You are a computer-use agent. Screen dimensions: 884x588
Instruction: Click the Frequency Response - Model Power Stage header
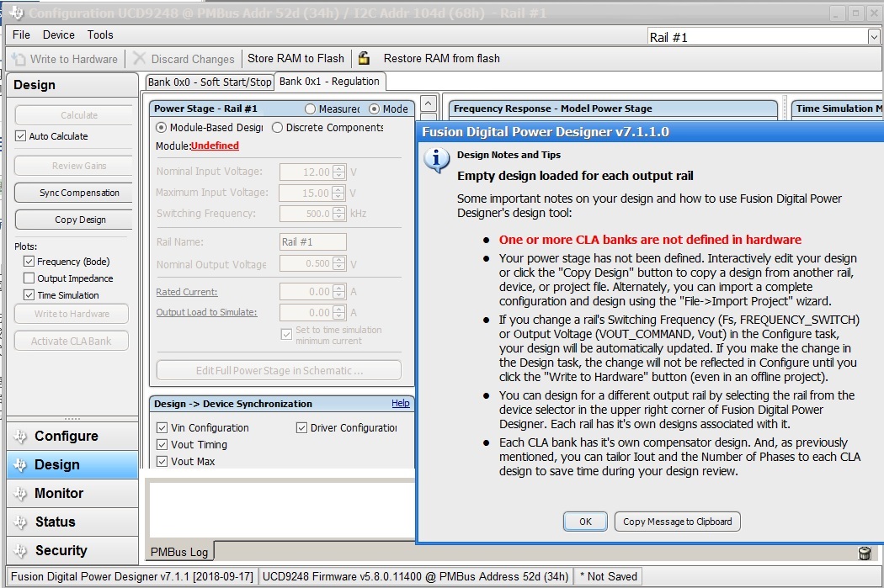(x=613, y=109)
